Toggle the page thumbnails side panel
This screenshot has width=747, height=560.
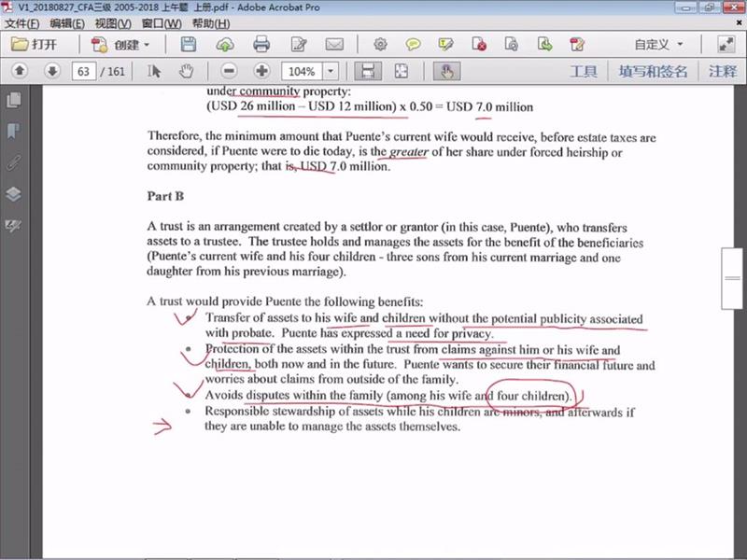click(x=13, y=100)
